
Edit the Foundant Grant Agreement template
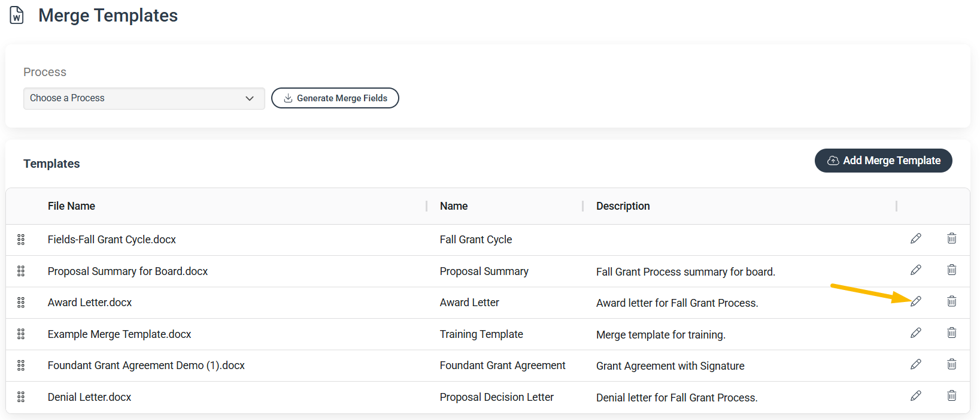916,364
